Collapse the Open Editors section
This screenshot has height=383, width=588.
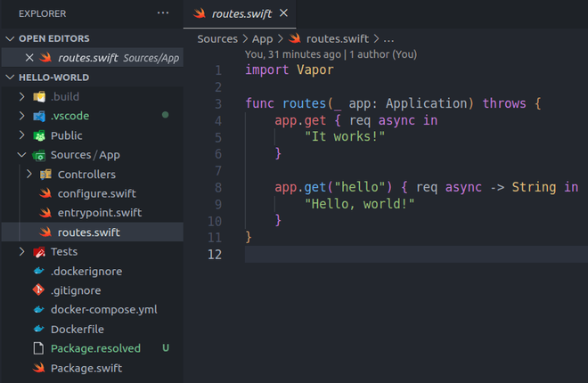click(x=11, y=38)
